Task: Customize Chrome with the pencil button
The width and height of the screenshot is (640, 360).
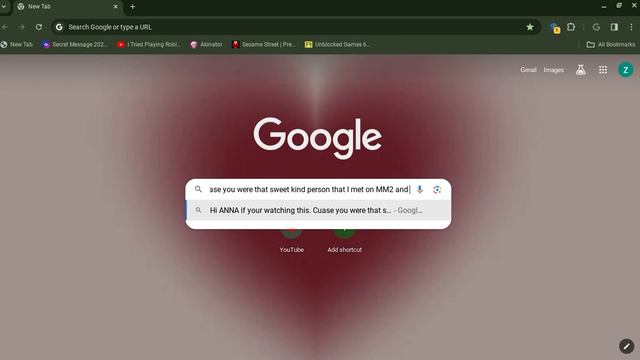Action: click(627, 346)
